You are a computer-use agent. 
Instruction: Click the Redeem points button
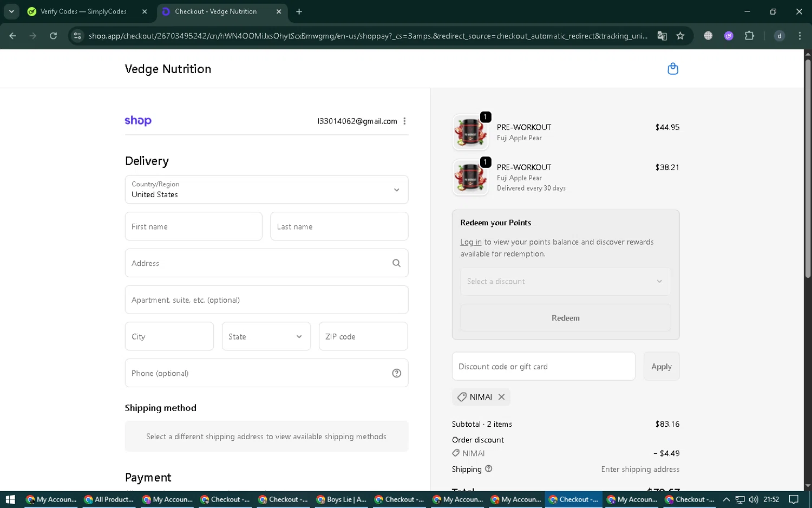pyautogui.click(x=565, y=318)
